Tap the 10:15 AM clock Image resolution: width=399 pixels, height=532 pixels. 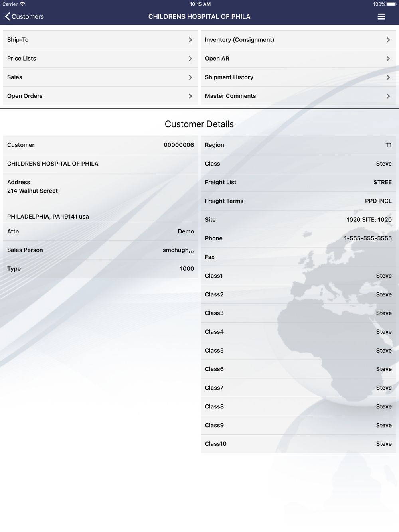pos(200,4)
